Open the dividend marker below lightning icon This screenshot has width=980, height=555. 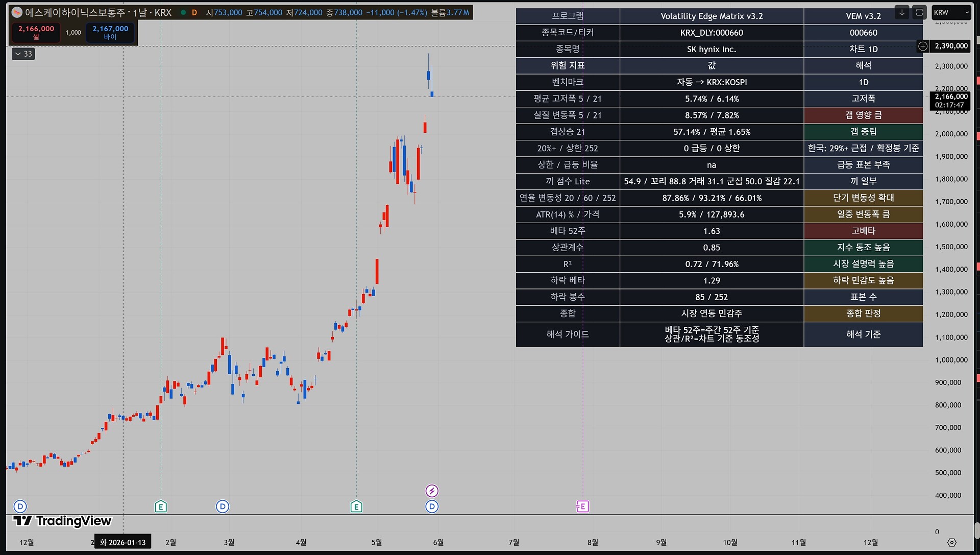tap(432, 506)
